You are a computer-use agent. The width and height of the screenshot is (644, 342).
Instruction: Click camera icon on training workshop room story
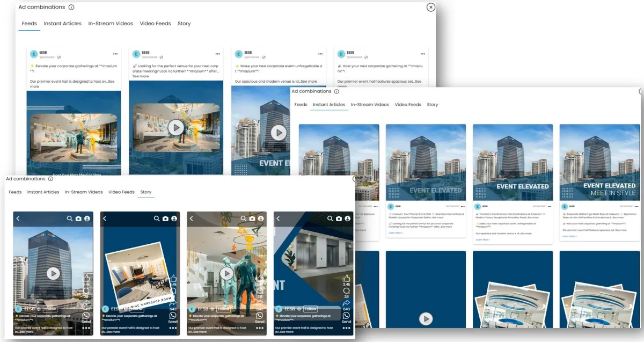tap(165, 219)
